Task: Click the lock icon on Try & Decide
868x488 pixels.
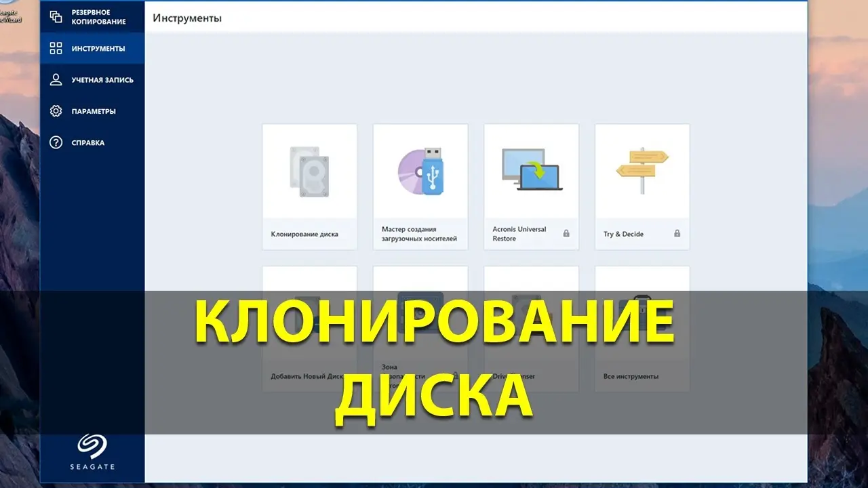Action: pos(677,234)
